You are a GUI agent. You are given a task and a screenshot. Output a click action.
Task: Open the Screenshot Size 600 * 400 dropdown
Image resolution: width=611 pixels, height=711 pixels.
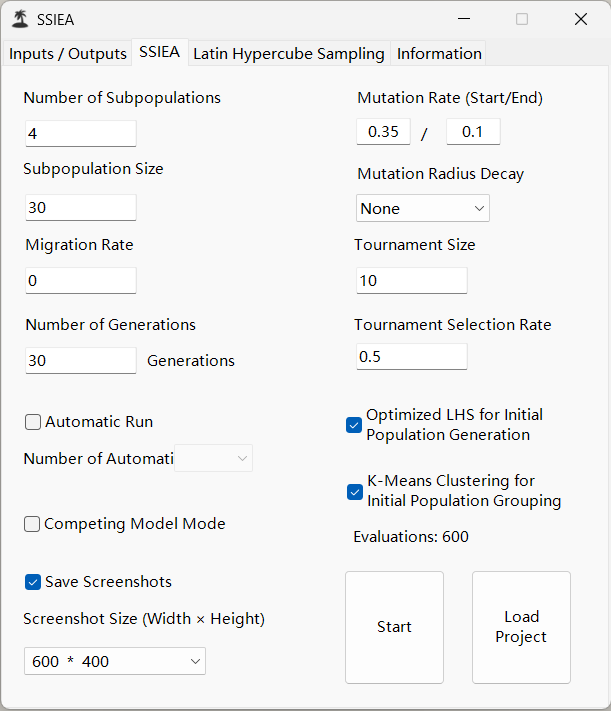pyautogui.click(x=115, y=661)
